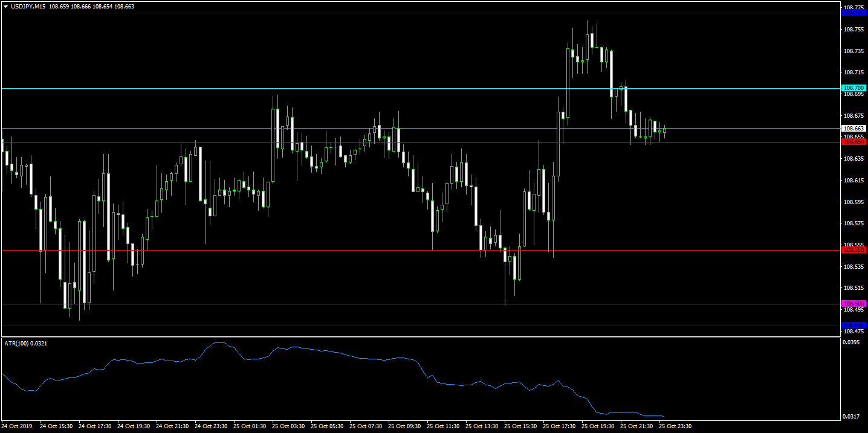Image resolution: width=868 pixels, height=433 pixels.
Task: Click the ATR(100) 0.0321 indicator label
Action: (25, 343)
